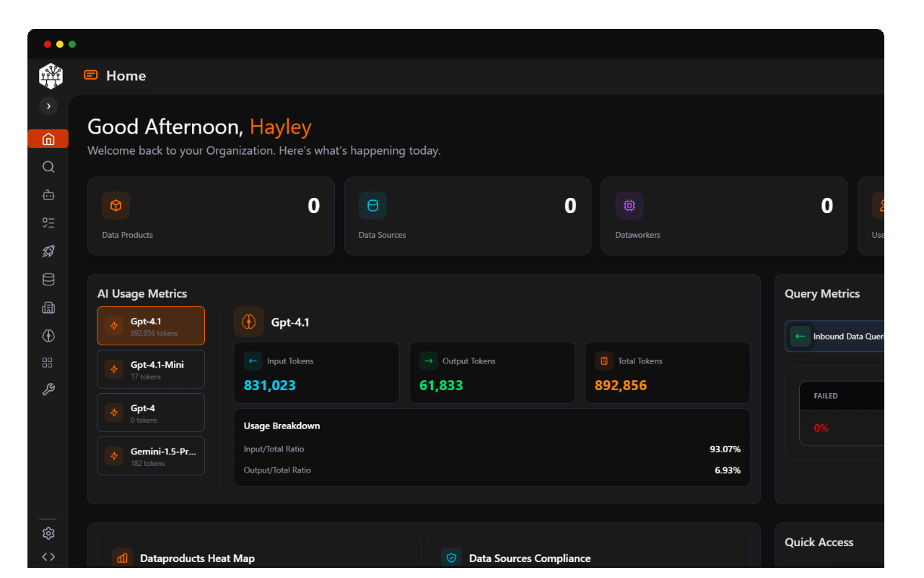Expand the sidebar using the chevron arrow
The width and height of the screenshot is (924, 578).
48,105
